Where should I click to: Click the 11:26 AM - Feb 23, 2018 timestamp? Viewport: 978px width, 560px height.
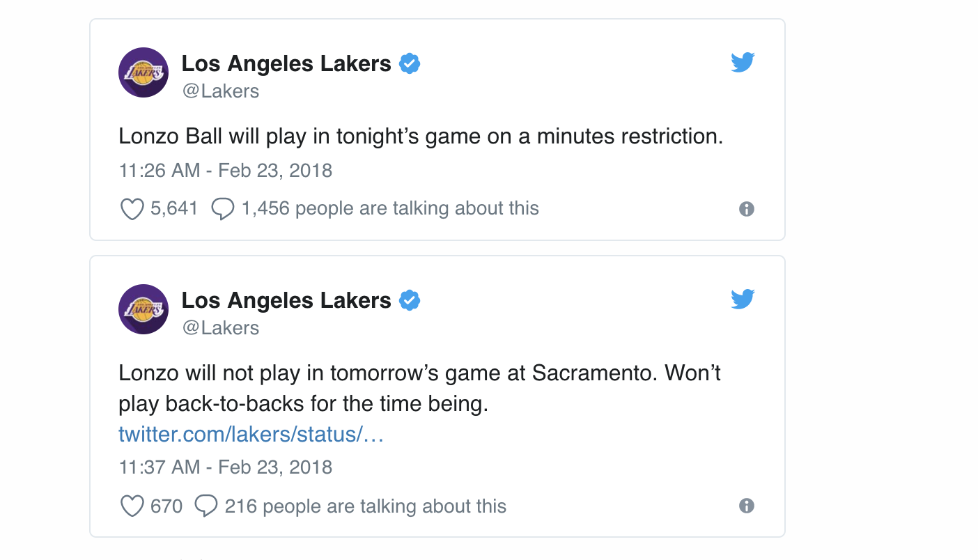tap(226, 171)
